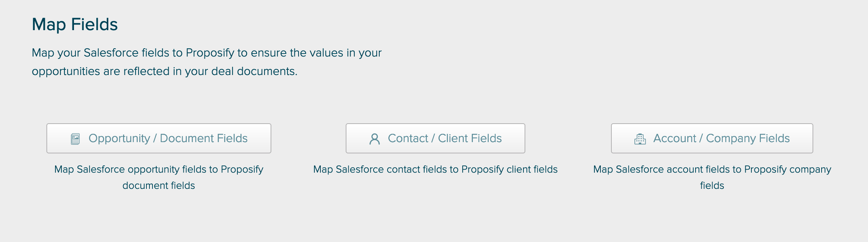The height and width of the screenshot is (242, 868).
Task: Click the building icon on Account button
Action: coord(640,139)
